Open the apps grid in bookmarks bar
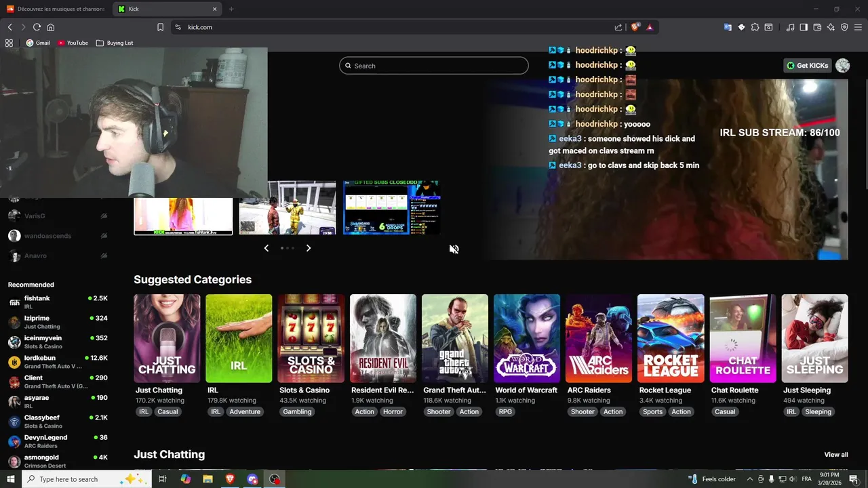868x488 pixels. pyautogui.click(x=9, y=43)
